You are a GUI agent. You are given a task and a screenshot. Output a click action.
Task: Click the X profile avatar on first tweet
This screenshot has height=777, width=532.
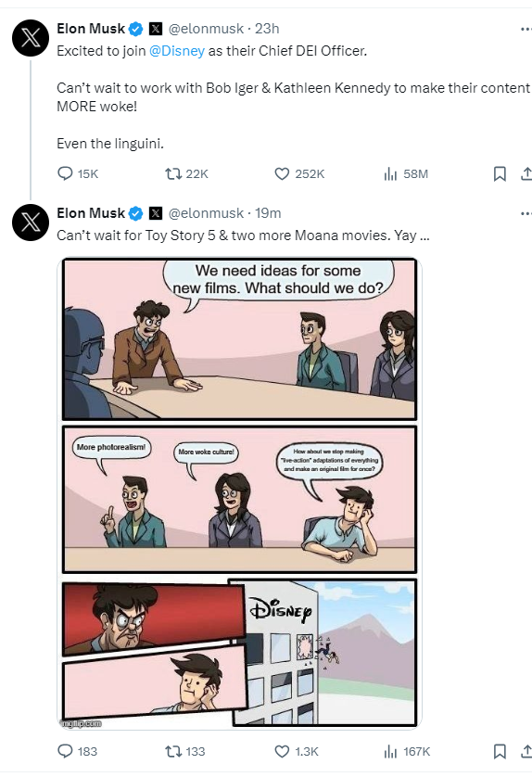[31, 38]
